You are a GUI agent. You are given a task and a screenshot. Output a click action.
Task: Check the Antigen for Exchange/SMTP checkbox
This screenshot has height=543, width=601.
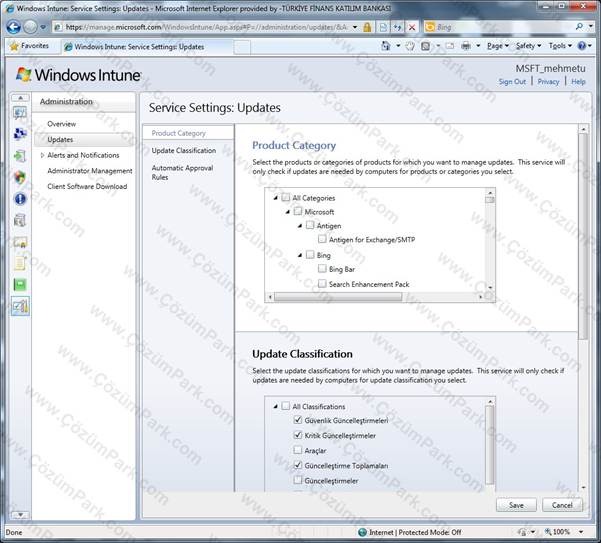322,240
